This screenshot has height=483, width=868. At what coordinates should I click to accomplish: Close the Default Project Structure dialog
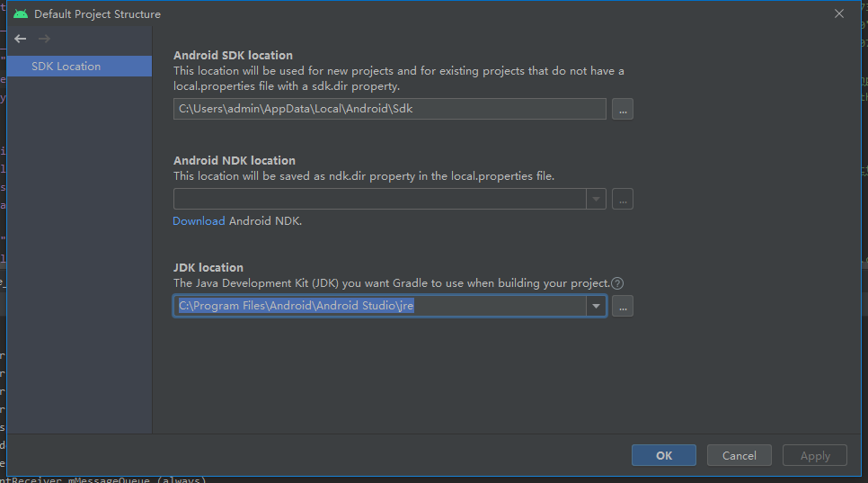coord(839,13)
